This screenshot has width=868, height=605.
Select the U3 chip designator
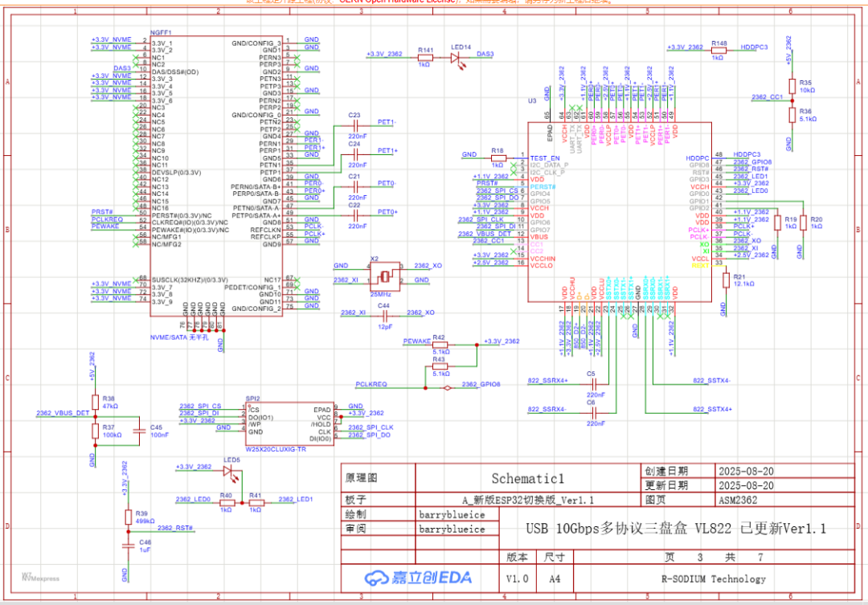[532, 100]
